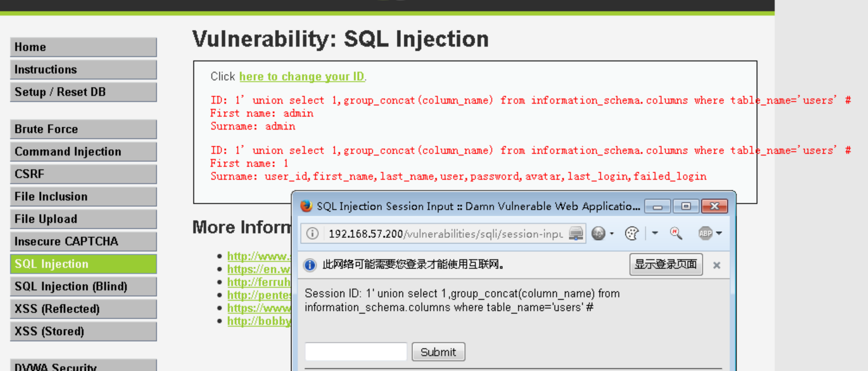The height and width of the screenshot is (371, 868).
Task: Click the 'First name: admin' result line
Action: 261,113
